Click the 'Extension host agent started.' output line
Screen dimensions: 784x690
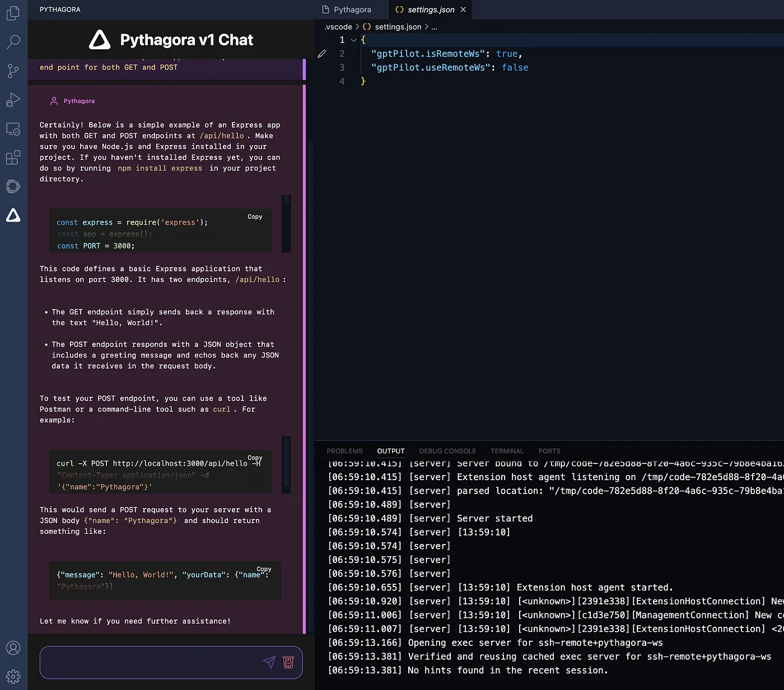(x=595, y=587)
